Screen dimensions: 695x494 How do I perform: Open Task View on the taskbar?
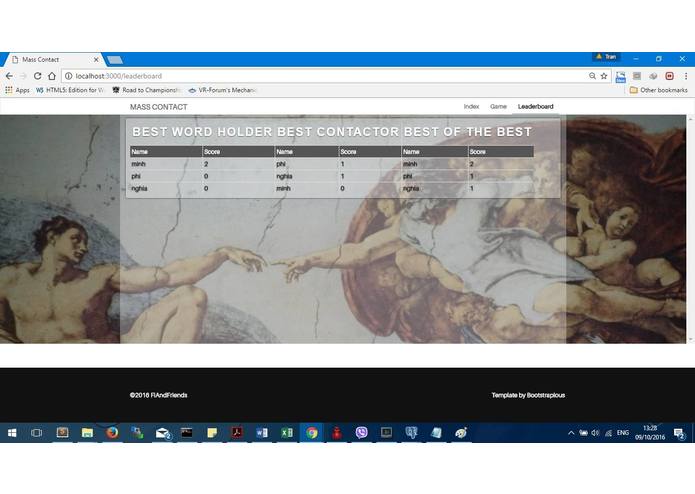36,432
